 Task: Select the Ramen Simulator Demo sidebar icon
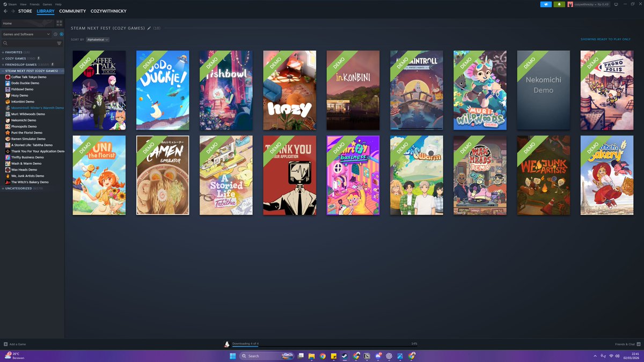click(x=8, y=139)
